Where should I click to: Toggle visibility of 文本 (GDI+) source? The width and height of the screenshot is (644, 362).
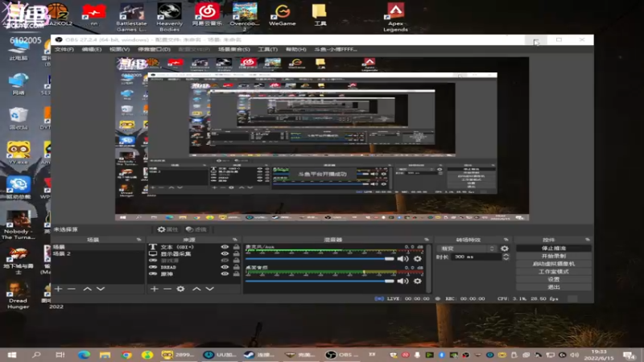coord(225,247)
